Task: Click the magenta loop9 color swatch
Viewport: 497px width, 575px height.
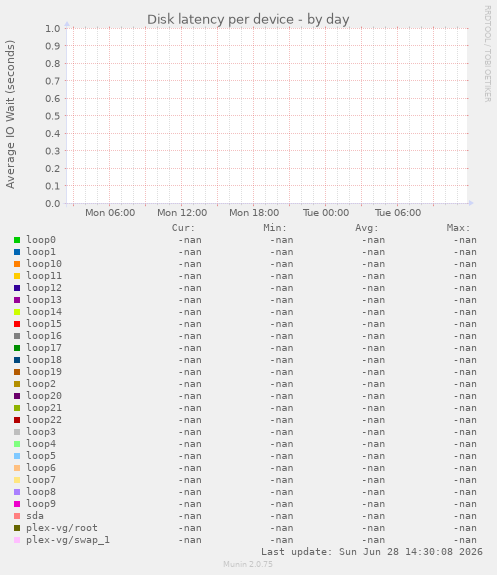Action: point(17,504)
